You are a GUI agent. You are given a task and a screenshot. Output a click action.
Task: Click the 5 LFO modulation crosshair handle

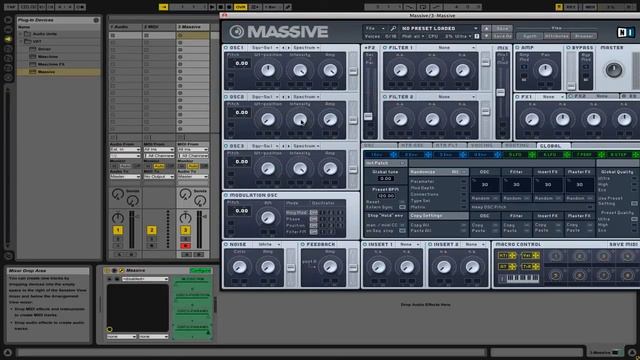tap(532, 155)
